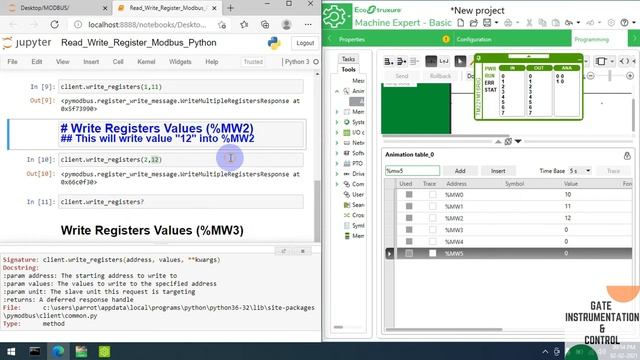Click the Windows Start button
This screenshot has height=360, width=640.
coord(11,351)
